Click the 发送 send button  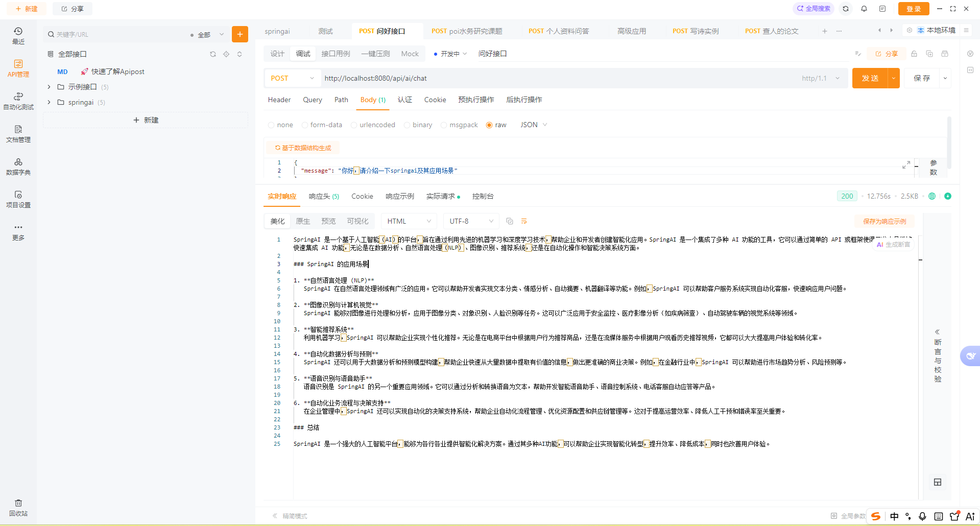[x=870, y=78]
